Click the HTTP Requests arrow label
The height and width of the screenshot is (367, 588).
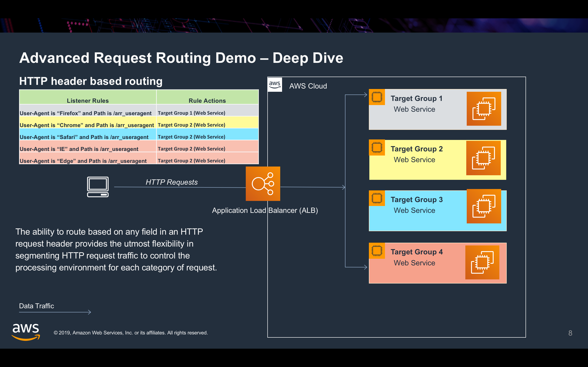(171, 182)
